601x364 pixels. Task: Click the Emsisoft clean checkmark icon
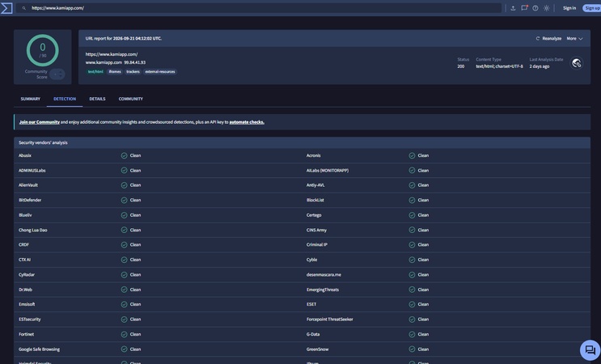pyautogui.click(x=125, y=304)
